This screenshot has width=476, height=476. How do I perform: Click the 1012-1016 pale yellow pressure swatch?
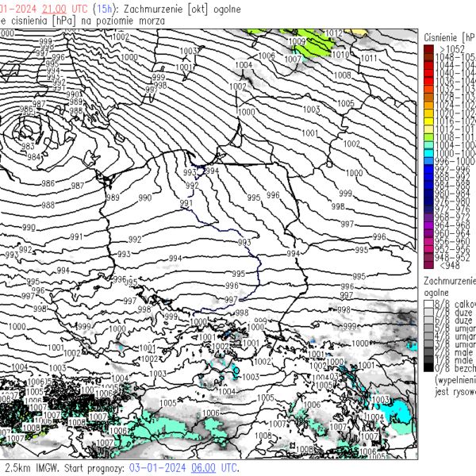tap(428, 129)
